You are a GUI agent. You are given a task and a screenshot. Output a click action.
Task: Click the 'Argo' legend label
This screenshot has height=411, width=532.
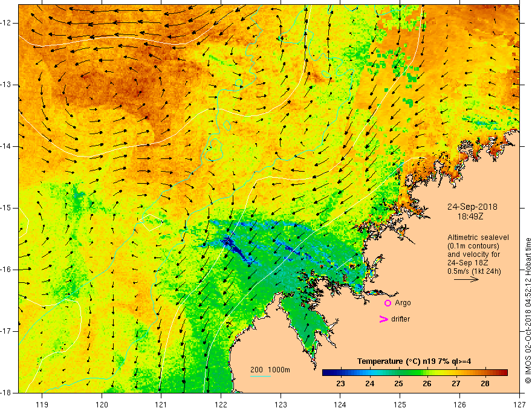[x=403, y=303]
